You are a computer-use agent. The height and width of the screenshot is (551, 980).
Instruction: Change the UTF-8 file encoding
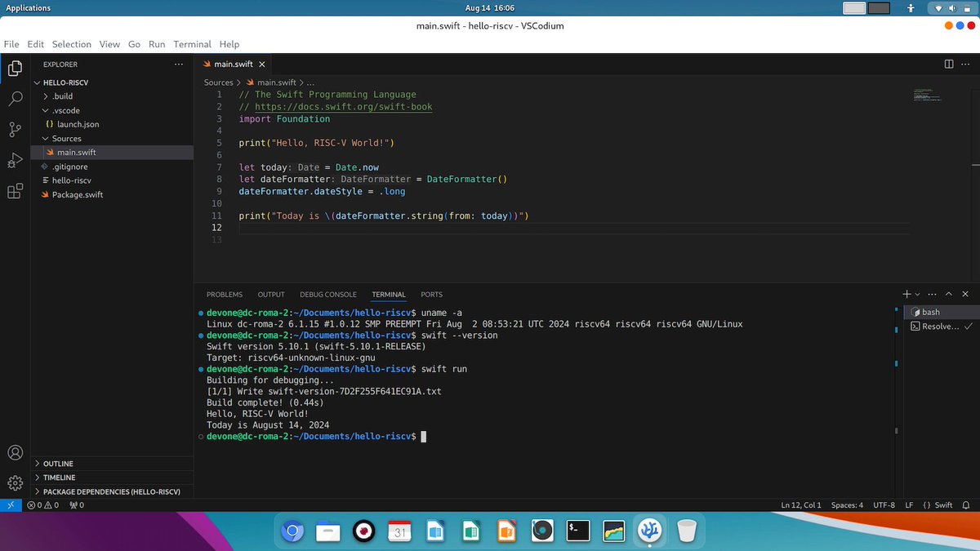[884, 505]
